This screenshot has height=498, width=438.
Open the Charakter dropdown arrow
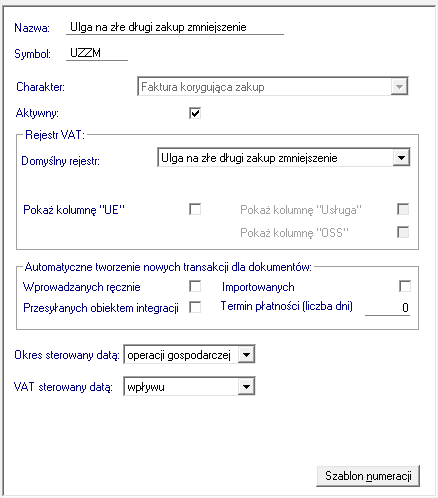(399, 87)
